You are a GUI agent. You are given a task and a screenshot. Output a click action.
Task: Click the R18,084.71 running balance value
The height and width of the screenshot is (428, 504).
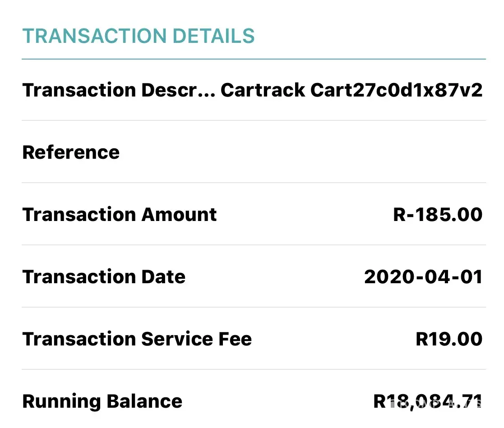coord(428,401)
